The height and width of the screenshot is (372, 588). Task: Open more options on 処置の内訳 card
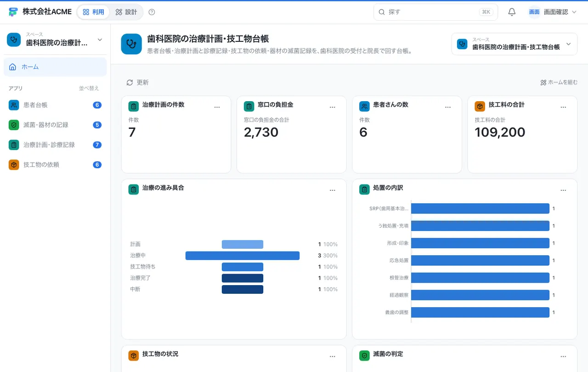(563, 190)
